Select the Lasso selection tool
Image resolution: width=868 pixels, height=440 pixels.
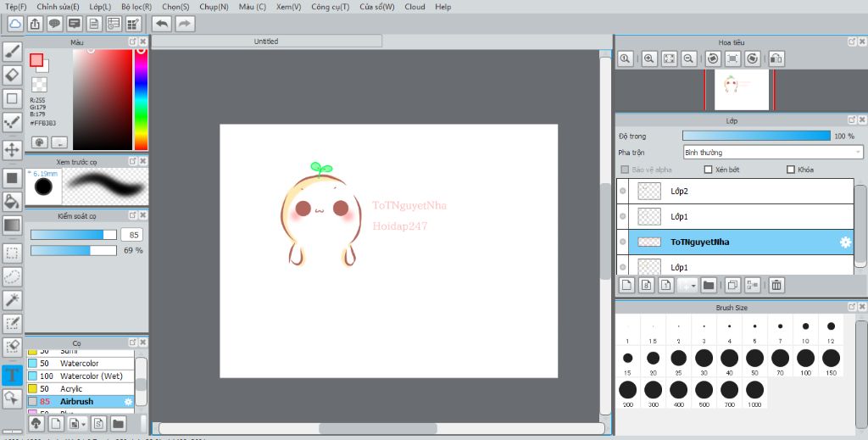pos(13,276)
